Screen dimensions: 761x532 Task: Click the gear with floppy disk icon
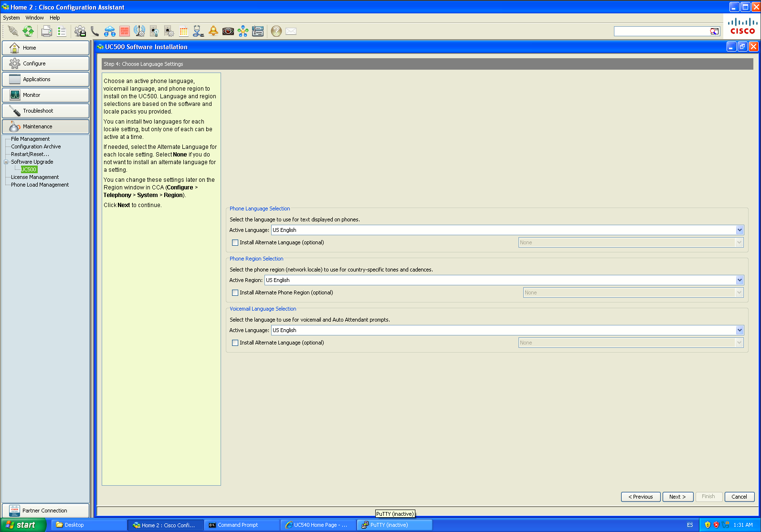80,31
